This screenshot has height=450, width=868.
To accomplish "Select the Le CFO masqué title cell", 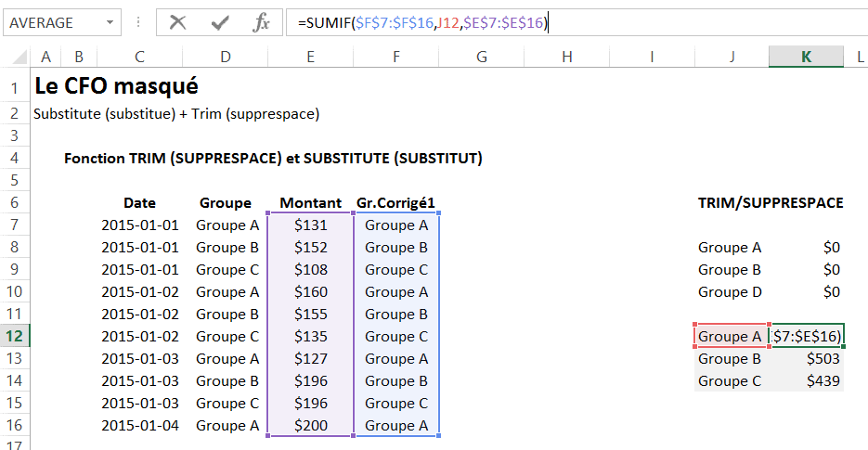I will [x=115, y=86].
